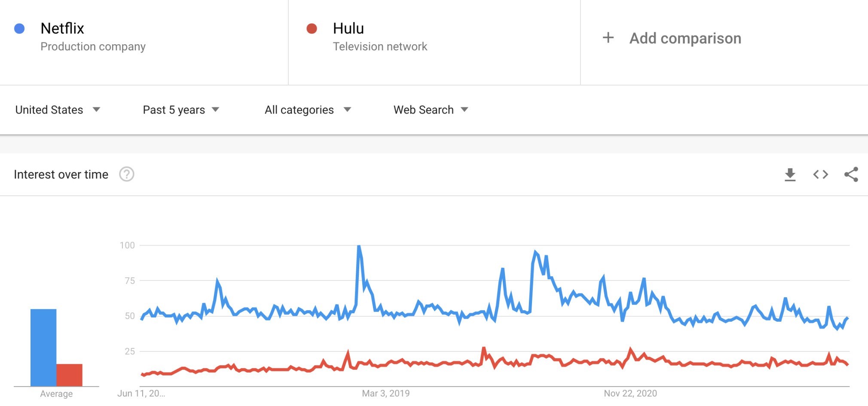This screenshot has width=868, height=406.
Task: Open help for Interest over time
Action: point(127,174)
